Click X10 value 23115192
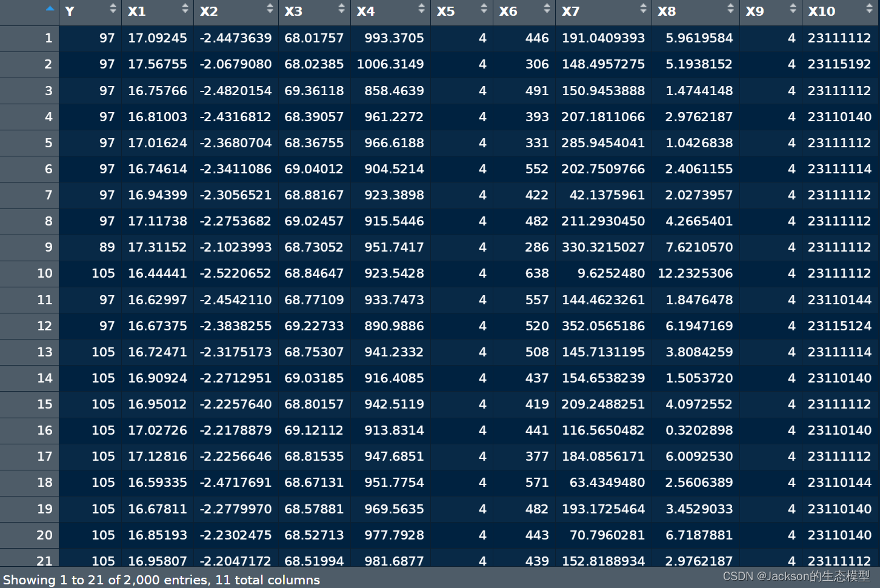This screenshot has height=588, width=880. click(839, 64)
